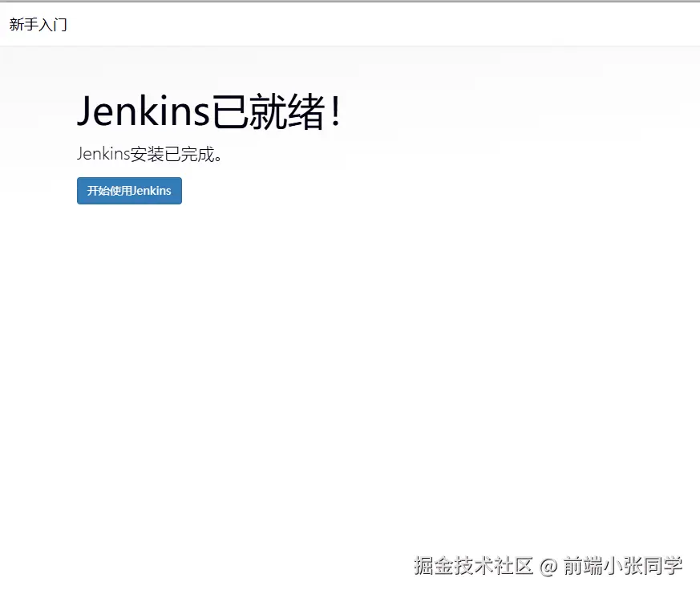This screenshot has width=700, height=594.
Task: Click the @ symbol in the watermark
Action: [x=552, y=565]
